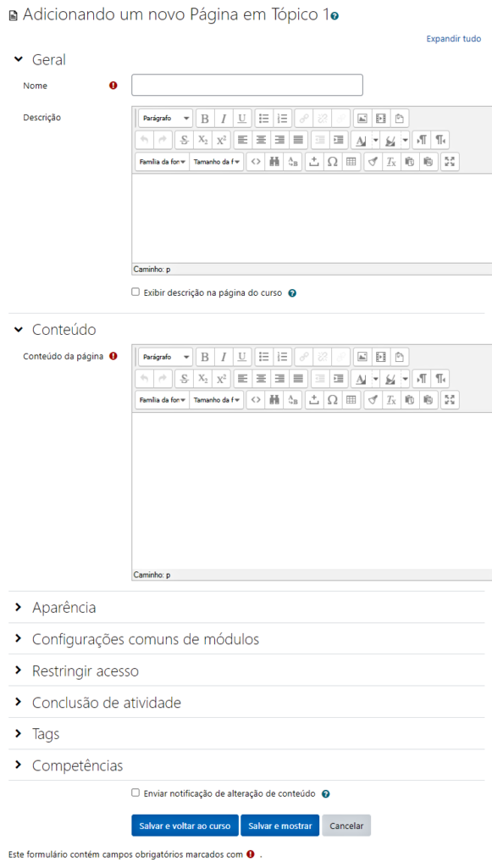Click the Nome input field

[247, 86]
